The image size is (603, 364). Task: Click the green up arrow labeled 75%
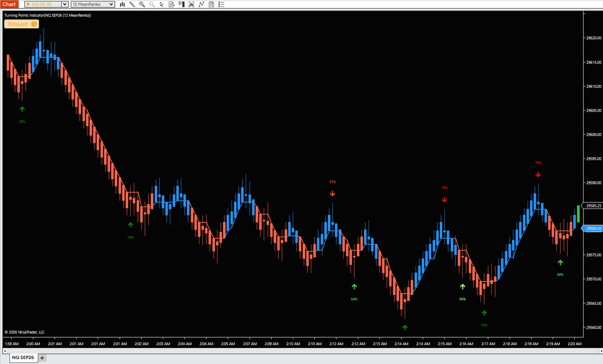click(484, 313)
